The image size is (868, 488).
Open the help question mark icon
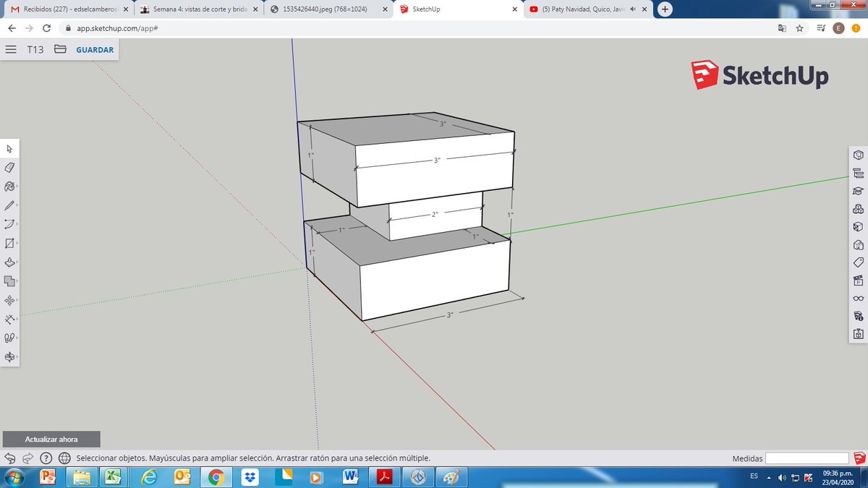[46, 458]
